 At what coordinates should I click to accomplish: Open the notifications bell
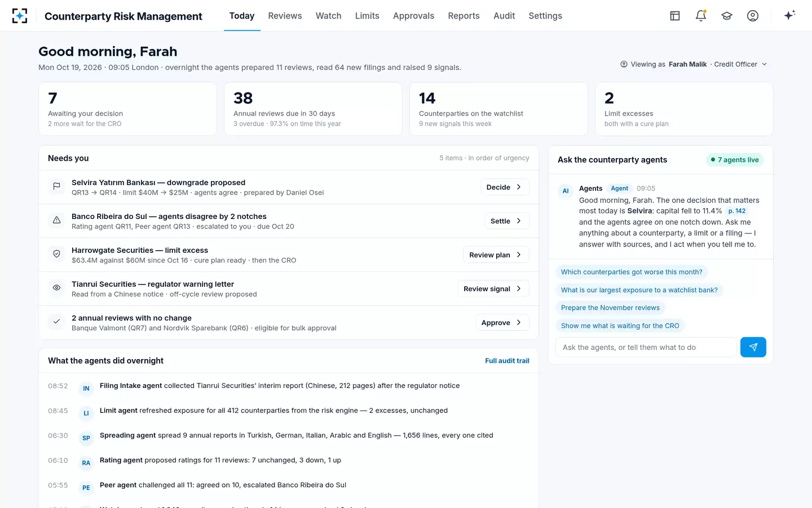point(701,16)
